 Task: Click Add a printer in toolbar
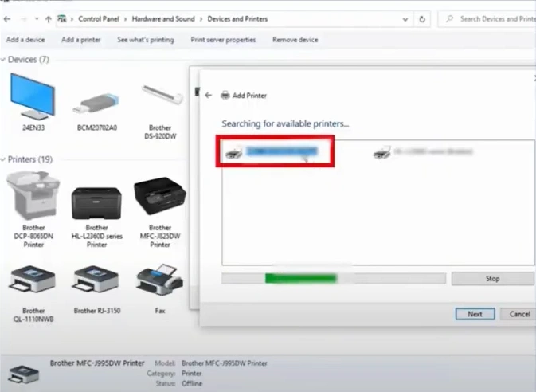point(80,39)
